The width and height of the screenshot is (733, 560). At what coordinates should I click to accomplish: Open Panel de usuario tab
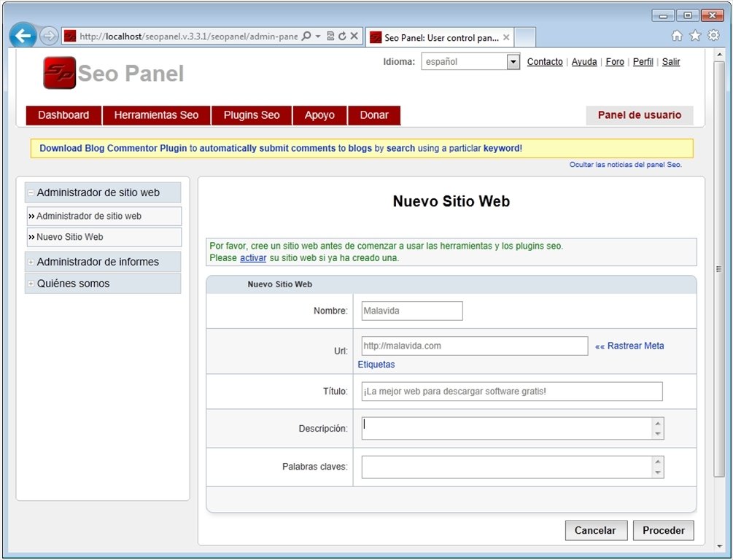[x=640, y=115]
